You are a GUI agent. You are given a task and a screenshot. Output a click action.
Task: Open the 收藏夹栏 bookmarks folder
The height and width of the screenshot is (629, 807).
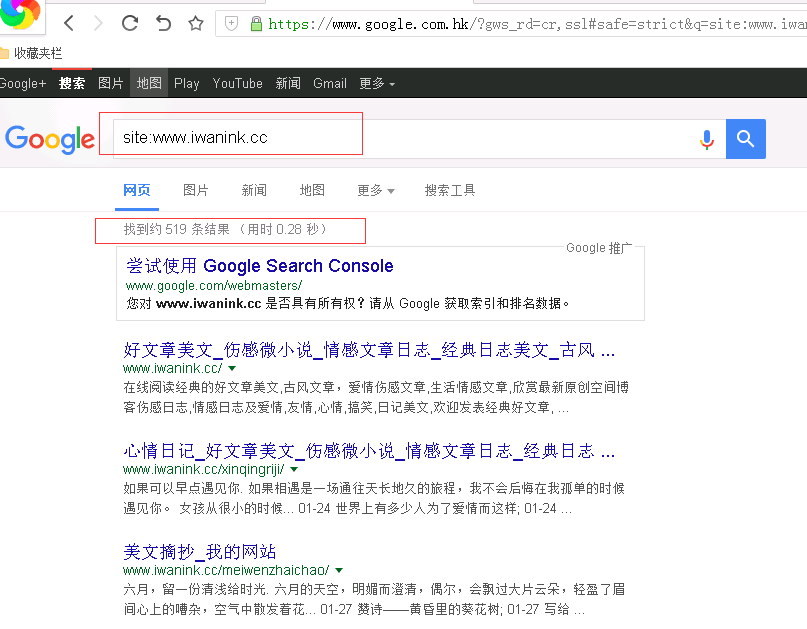tap(31, 53)
